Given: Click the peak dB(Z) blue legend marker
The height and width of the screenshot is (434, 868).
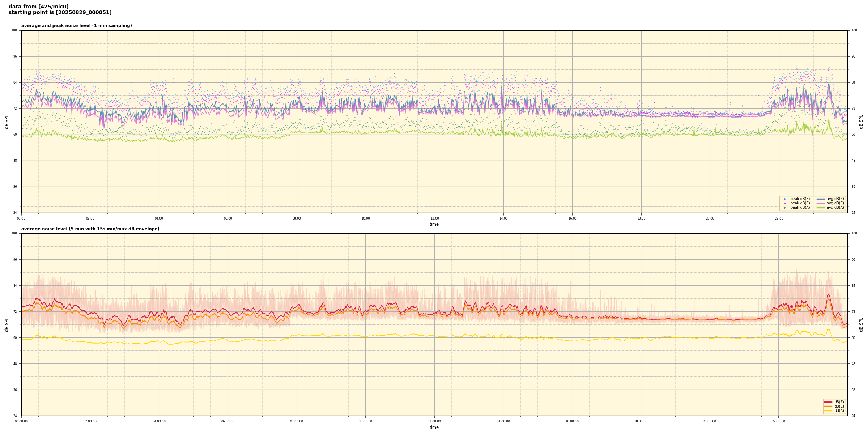Looking at the screenshot, I should (x=784, y=199).
